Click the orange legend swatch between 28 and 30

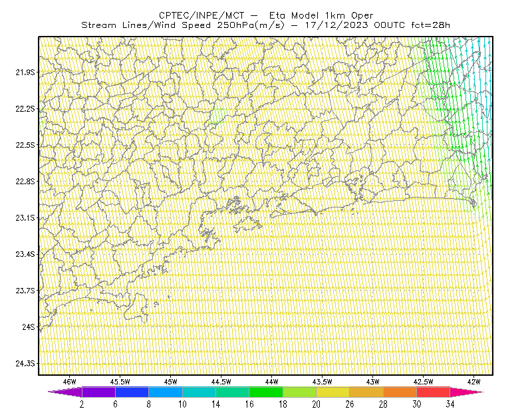tap(400, 392)
